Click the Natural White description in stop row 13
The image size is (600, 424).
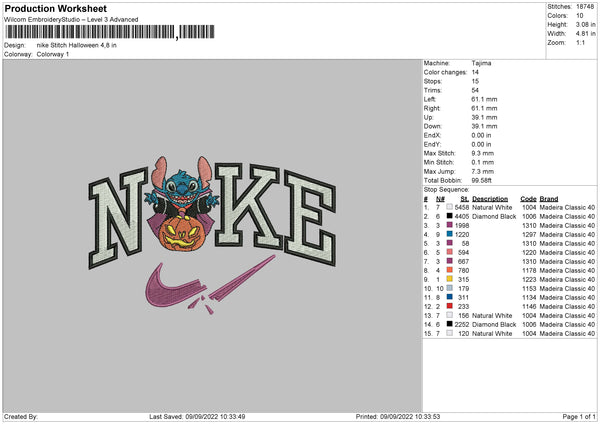(492, 316)
